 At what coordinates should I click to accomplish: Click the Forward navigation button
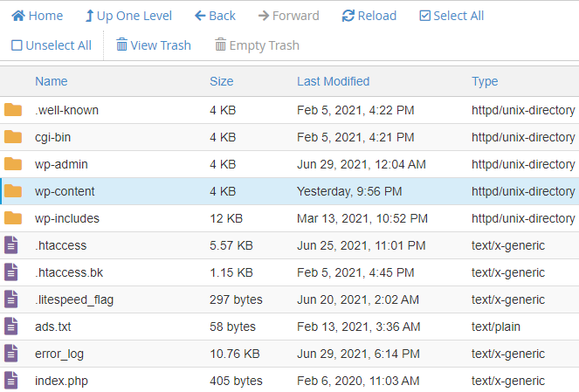pos(289,16)
